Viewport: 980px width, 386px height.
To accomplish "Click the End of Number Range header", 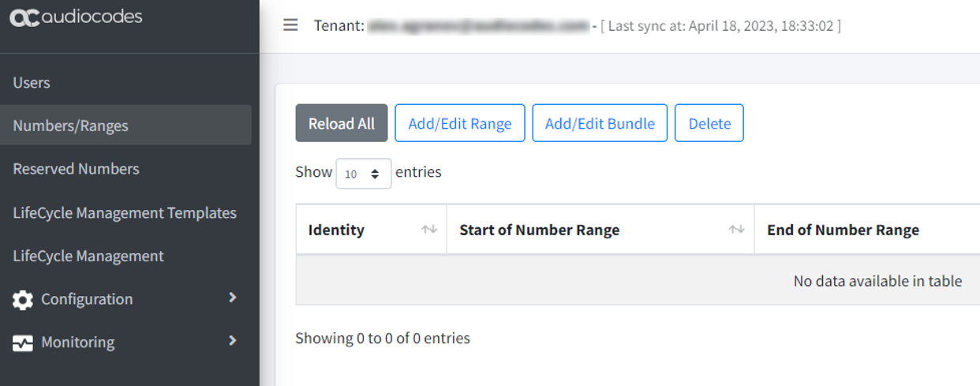I will pyautogui.click(x=843, y=230).
